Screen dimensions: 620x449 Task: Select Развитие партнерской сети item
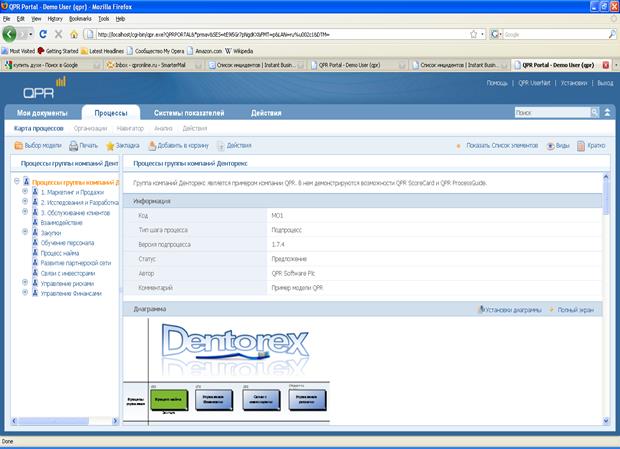[x=76, y=263]
